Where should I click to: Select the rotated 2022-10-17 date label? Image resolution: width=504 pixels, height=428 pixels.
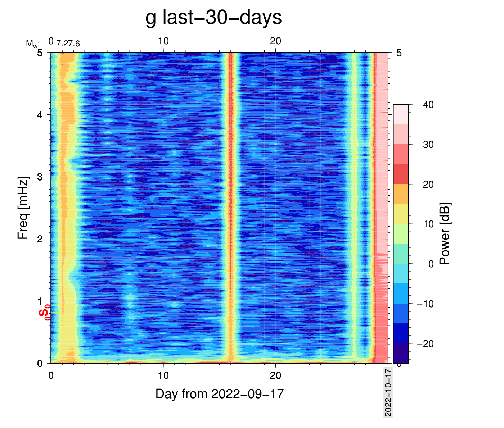tap(388, 392)
